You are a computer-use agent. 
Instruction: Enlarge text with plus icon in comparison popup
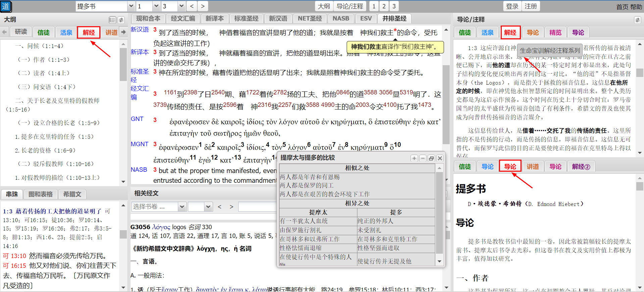414,158
